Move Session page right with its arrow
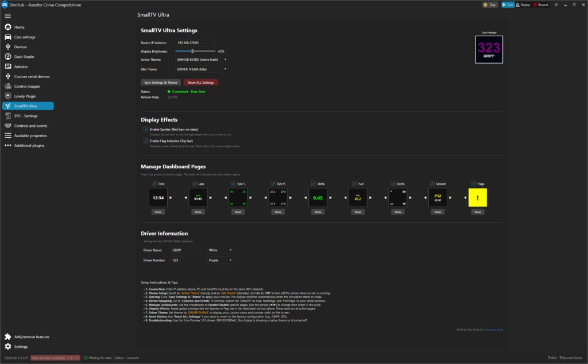Viewport: 588px width, 364px height. tap(450, 198)
